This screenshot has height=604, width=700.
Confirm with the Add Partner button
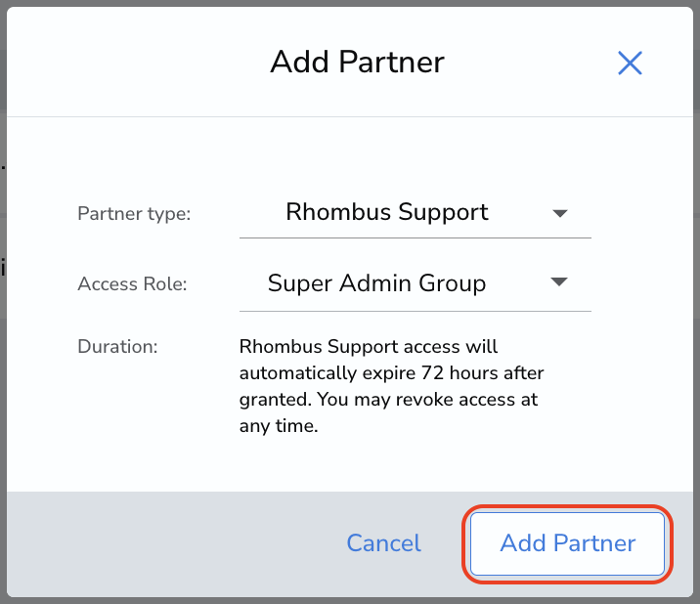click(567, 543)
